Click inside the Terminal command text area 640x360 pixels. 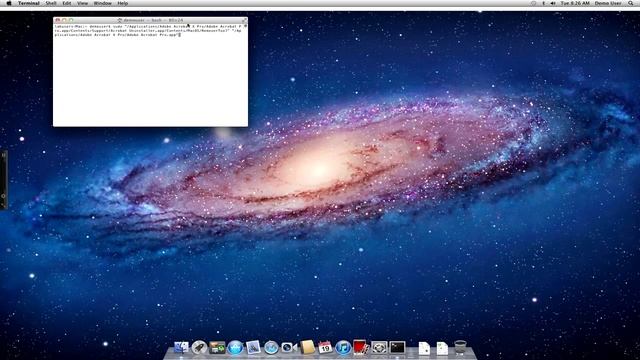pos(149,76)
